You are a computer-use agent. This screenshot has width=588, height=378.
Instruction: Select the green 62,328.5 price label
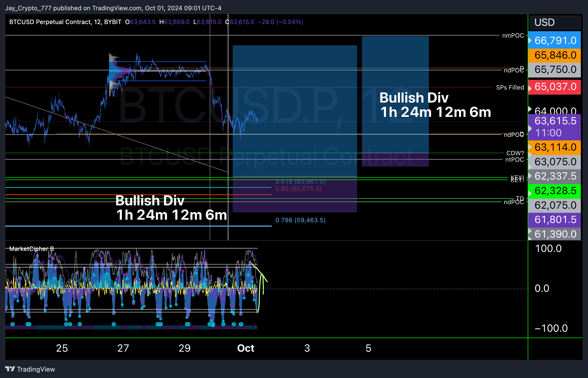[x=555, y=191]
